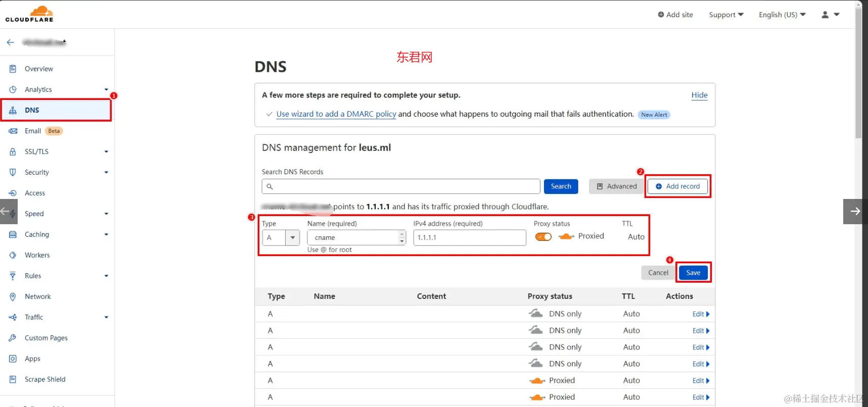Click the SSL/TLS padlock icon
868x407 pixels.
pyautogui.click(x=13, y=151)
